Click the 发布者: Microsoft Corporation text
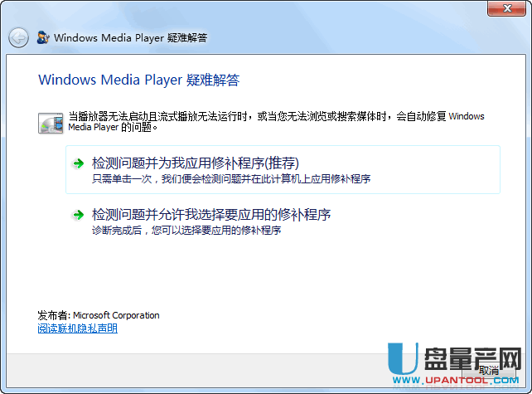Screen dimensions: 532x394 [x=99, y=315]
